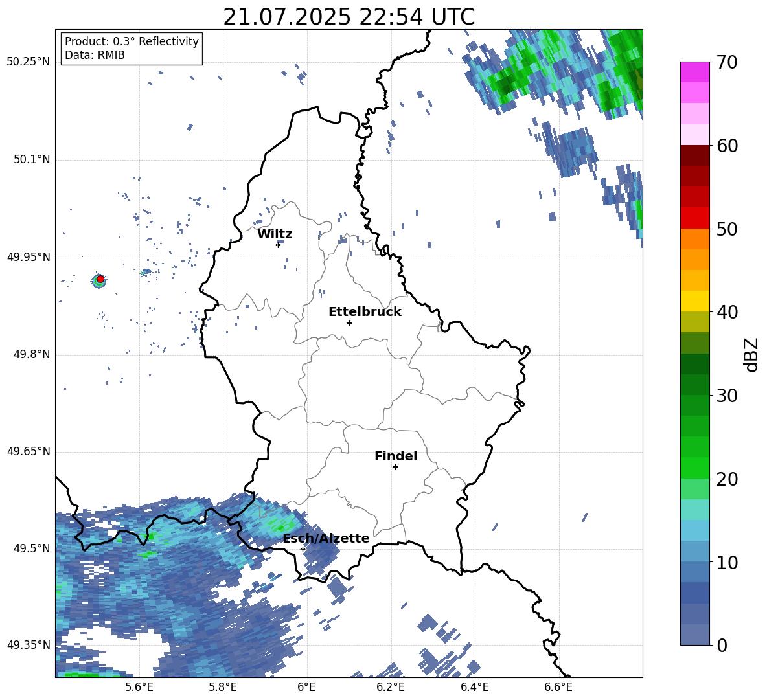Click the 50.1°N latitude label
Viewport: 767px width, 700px height.
point(32,159)
